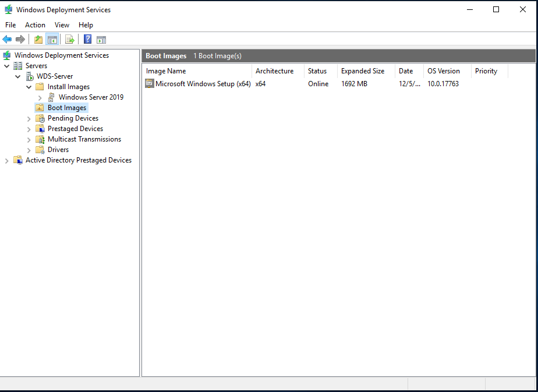Click the truncated 12/5/... date cell

pos(409,84)
